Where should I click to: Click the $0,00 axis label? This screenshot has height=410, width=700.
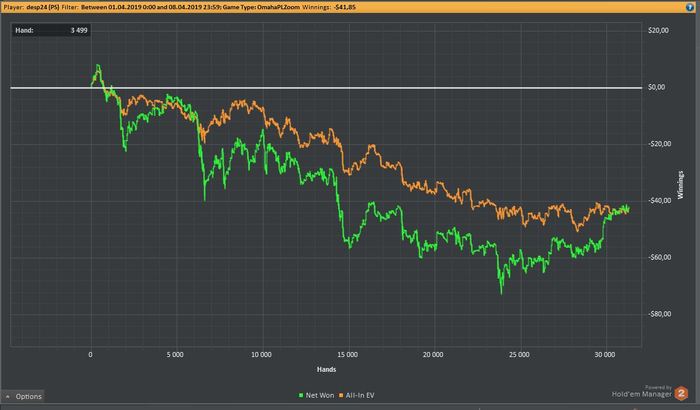tap(656, 87)
